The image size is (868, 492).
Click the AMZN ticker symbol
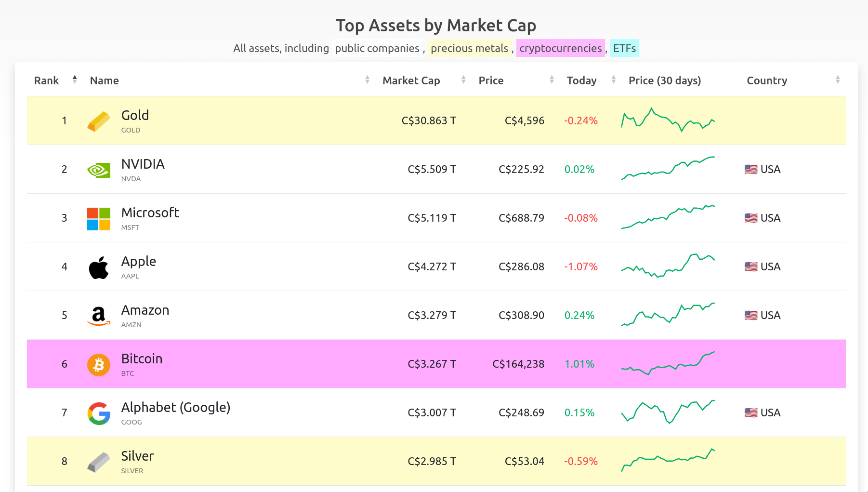pyautogui.click(x=132, y=325)
